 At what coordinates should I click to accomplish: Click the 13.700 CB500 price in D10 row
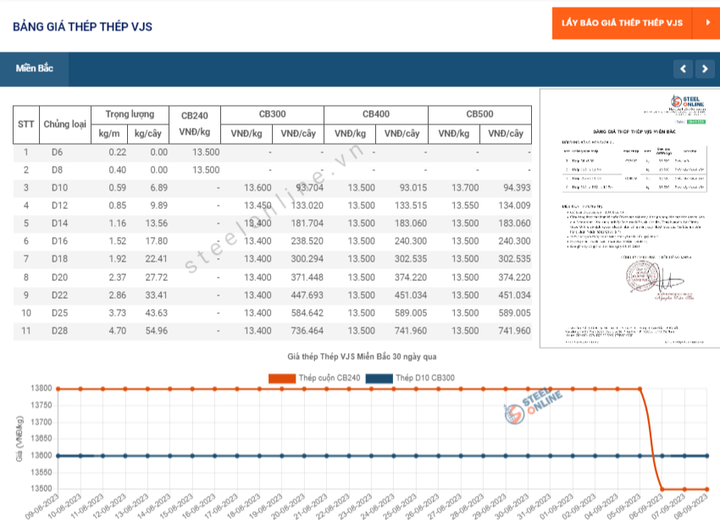pos(465,188)
